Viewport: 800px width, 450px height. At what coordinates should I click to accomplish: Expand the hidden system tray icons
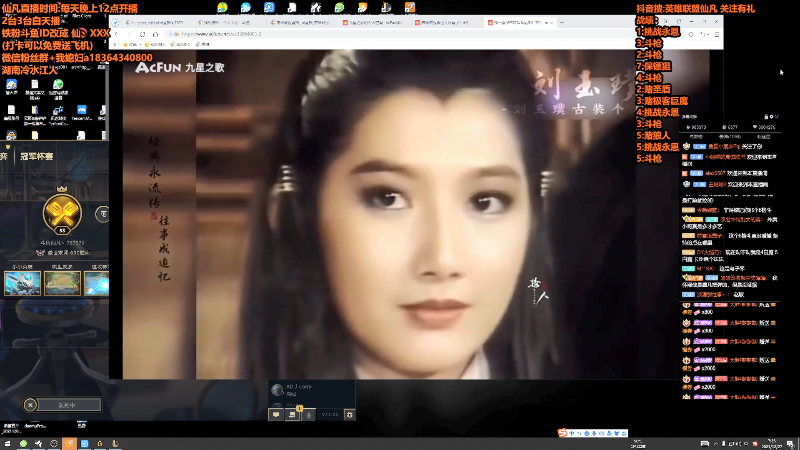click(716, 444)
